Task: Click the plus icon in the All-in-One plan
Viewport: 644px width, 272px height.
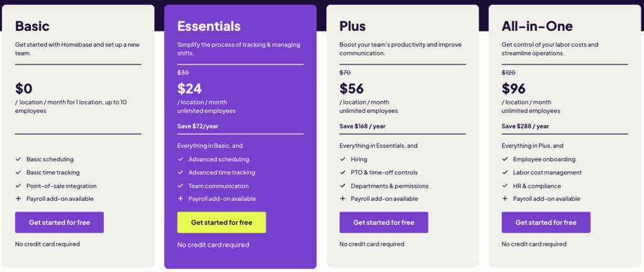Action: [504, 199]
